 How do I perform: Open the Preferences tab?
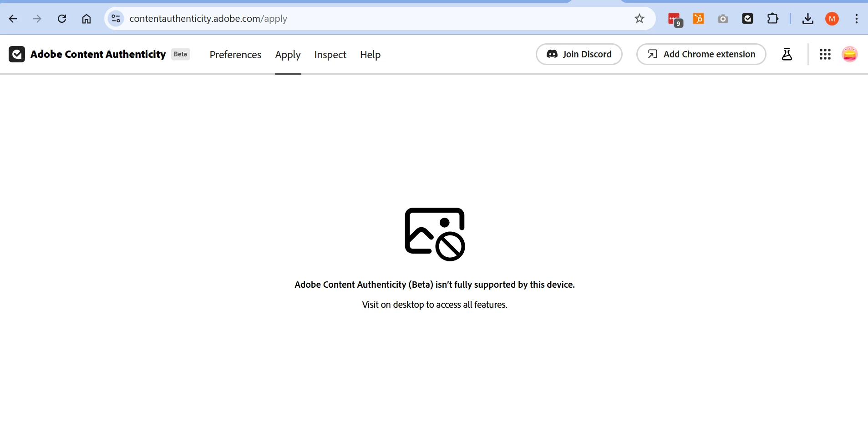coord(235,55)
